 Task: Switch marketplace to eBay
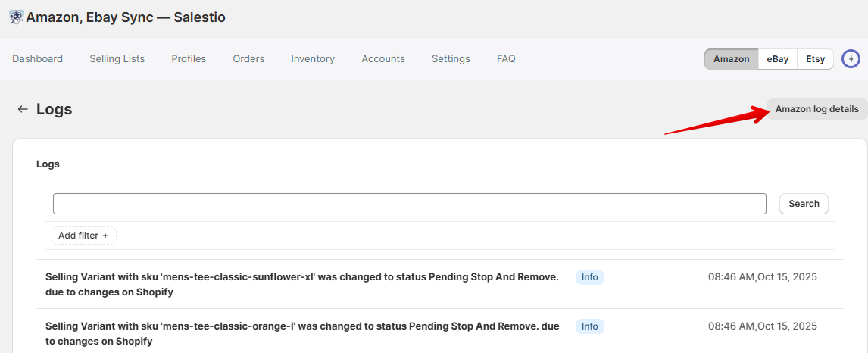point(777,59)
